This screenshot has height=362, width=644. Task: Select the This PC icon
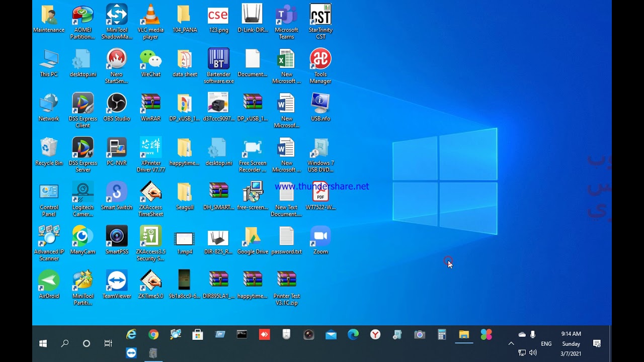pos(49,63)
